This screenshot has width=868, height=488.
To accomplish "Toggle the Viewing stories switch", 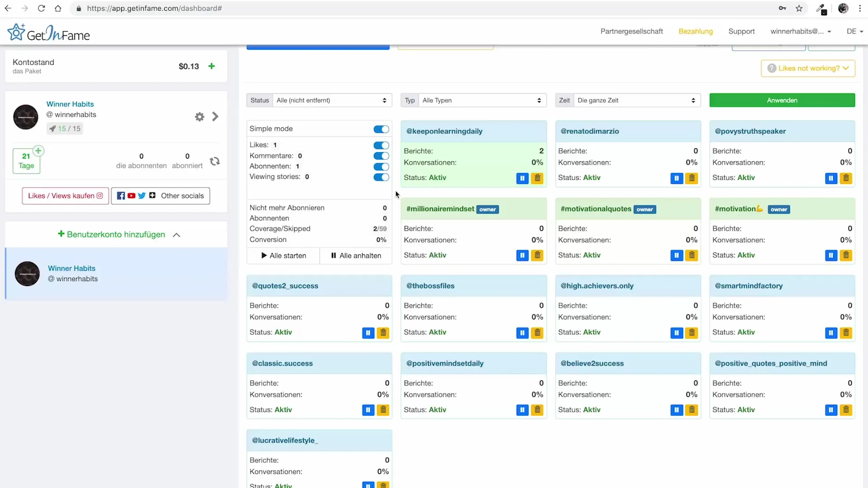I will tap(381, 177).
